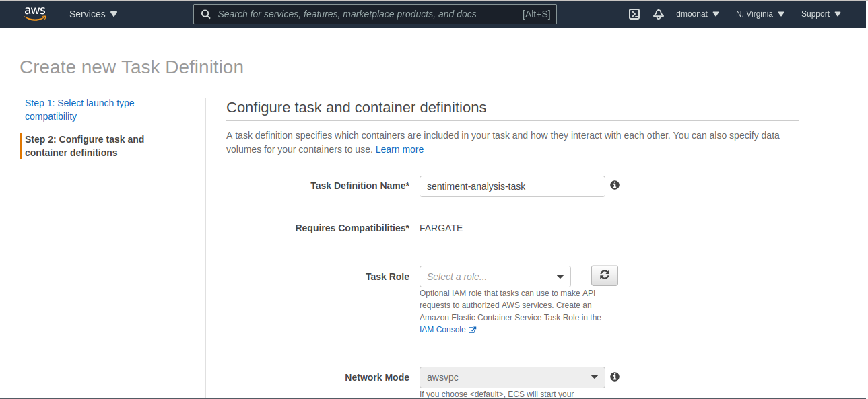Image resolution: width=868 pixels, height=399 pixels.
Task: Open the dmoonat account menu
Action: click(x=698, y=14)
